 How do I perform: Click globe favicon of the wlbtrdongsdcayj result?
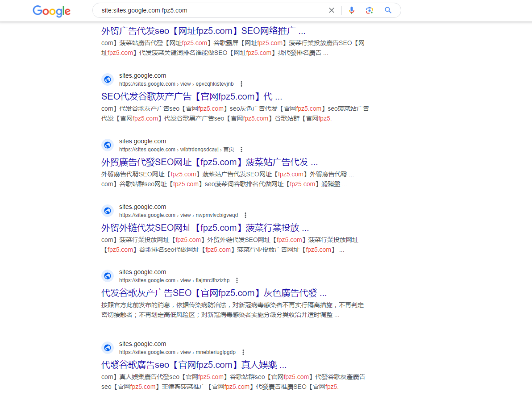tap(108, 145)
